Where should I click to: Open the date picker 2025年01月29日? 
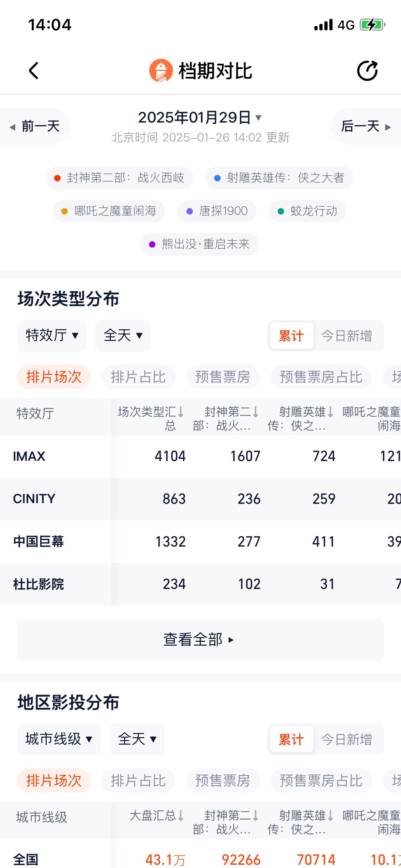tap(200, 118)
